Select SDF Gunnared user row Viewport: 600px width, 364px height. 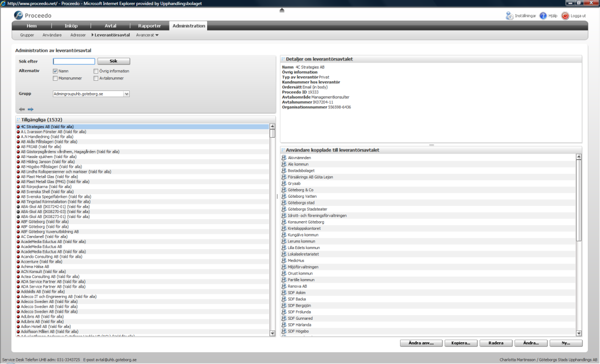point(428,318)
